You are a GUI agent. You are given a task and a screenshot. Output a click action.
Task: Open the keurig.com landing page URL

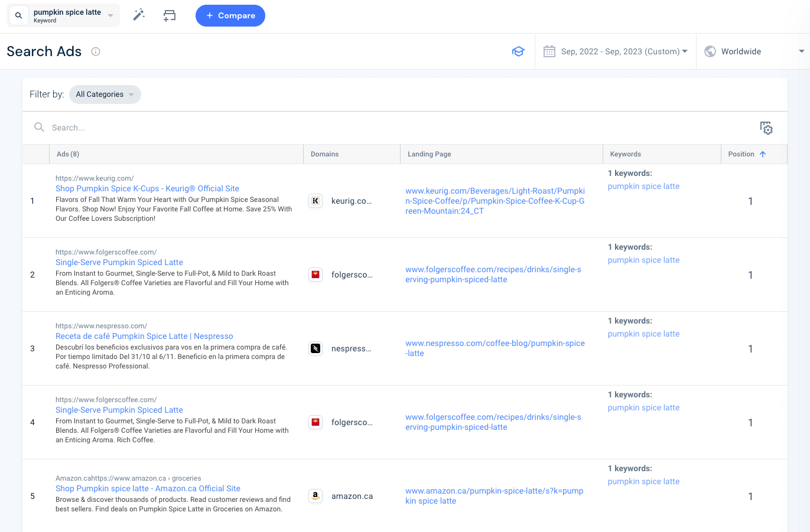[x=495, y=201]
